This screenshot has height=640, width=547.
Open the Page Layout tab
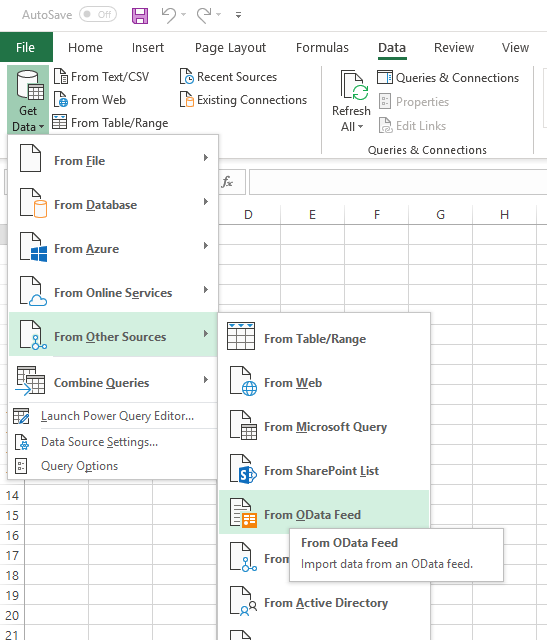click(x=230, y=47)
